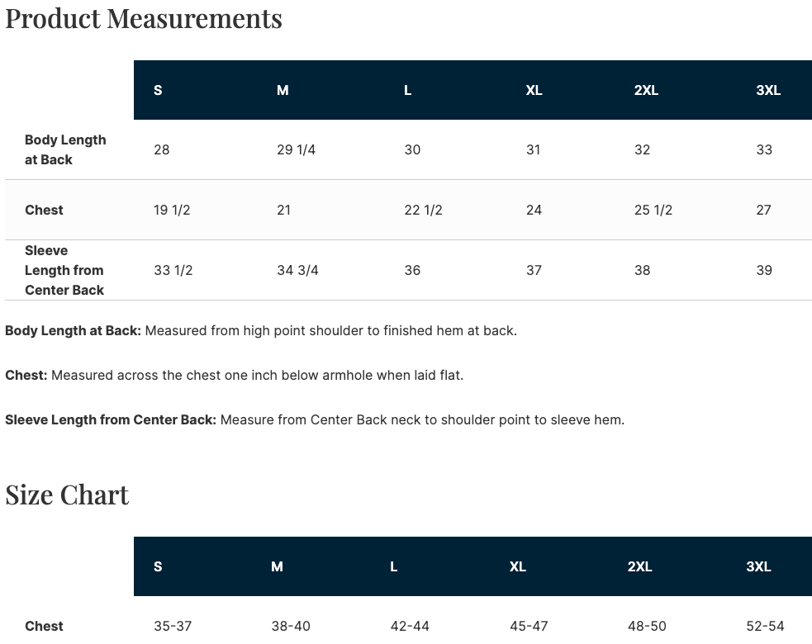Select the 42-44 chest size range

(x=410, y=626)
